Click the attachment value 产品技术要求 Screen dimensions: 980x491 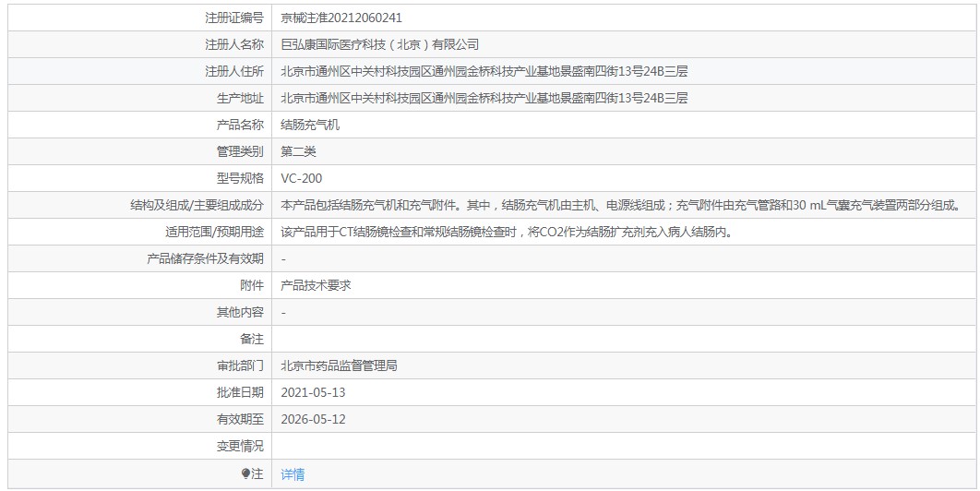click(x=317, y=285)
